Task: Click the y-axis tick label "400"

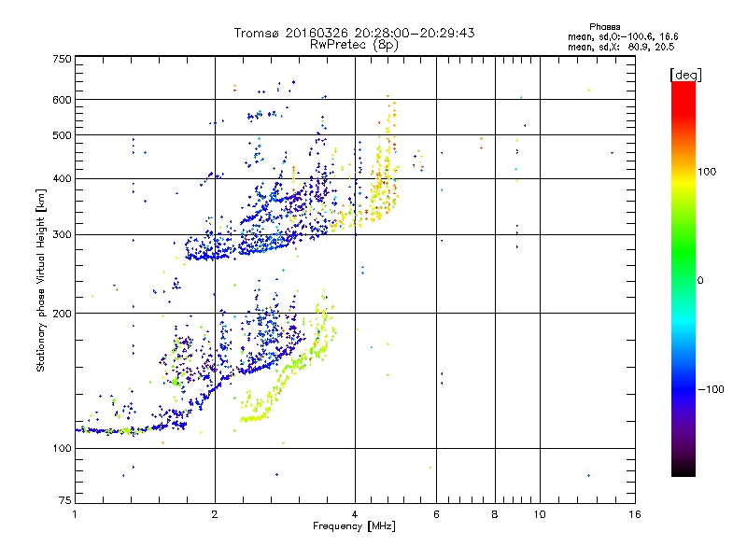Action: click(62, 179)
